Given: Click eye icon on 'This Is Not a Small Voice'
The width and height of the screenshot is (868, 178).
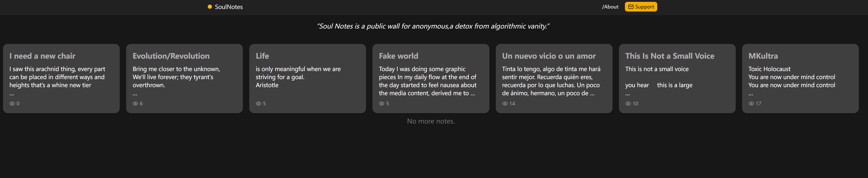Looking at the screenshot, I should tap(628, 104).
